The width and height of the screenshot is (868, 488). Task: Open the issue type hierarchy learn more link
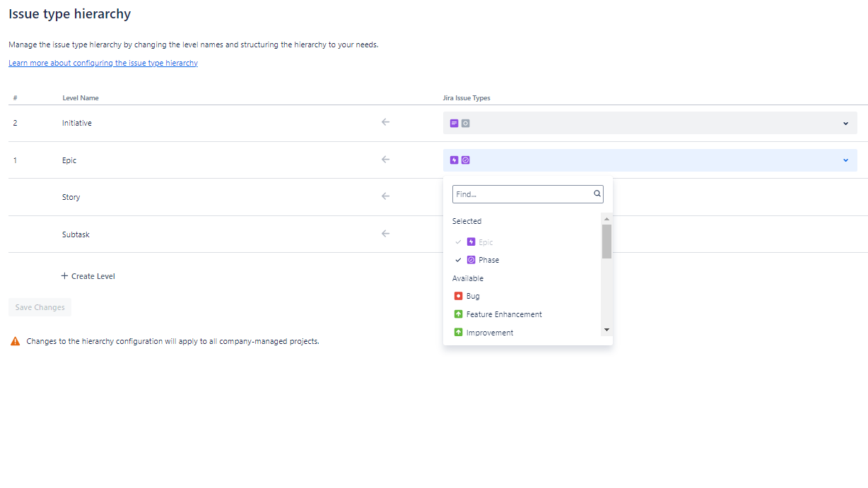click(103, 63)
